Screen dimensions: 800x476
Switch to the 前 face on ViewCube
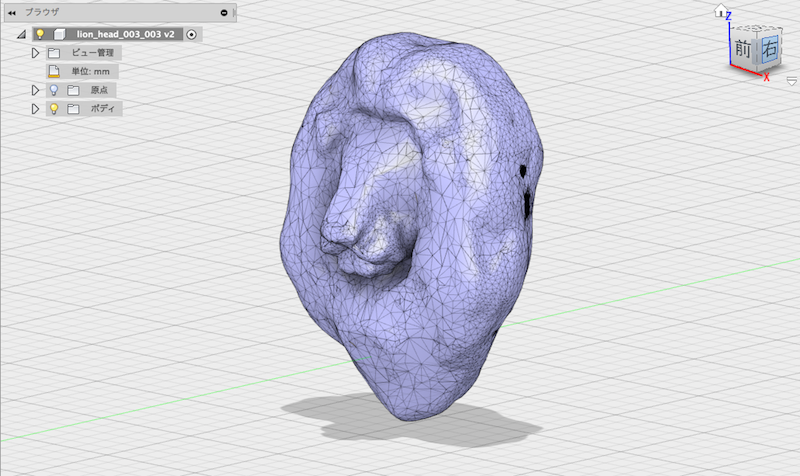[743, 49]
